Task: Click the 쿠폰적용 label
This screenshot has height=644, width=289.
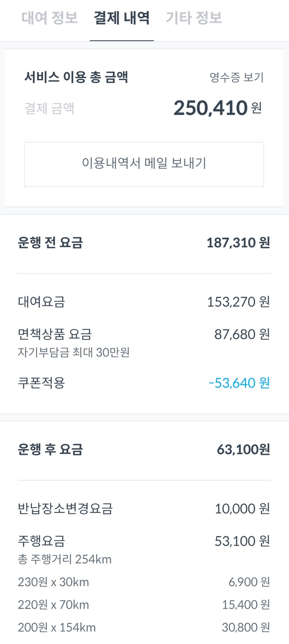Action: (41, 383)
